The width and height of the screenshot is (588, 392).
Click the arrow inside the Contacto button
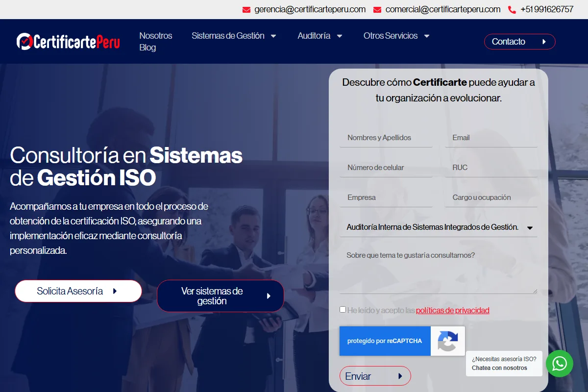coord(544,42)
